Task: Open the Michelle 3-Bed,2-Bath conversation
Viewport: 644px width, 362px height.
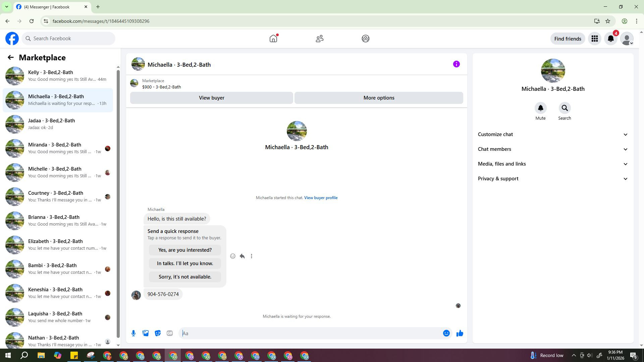Action: (x=58, y=172)
